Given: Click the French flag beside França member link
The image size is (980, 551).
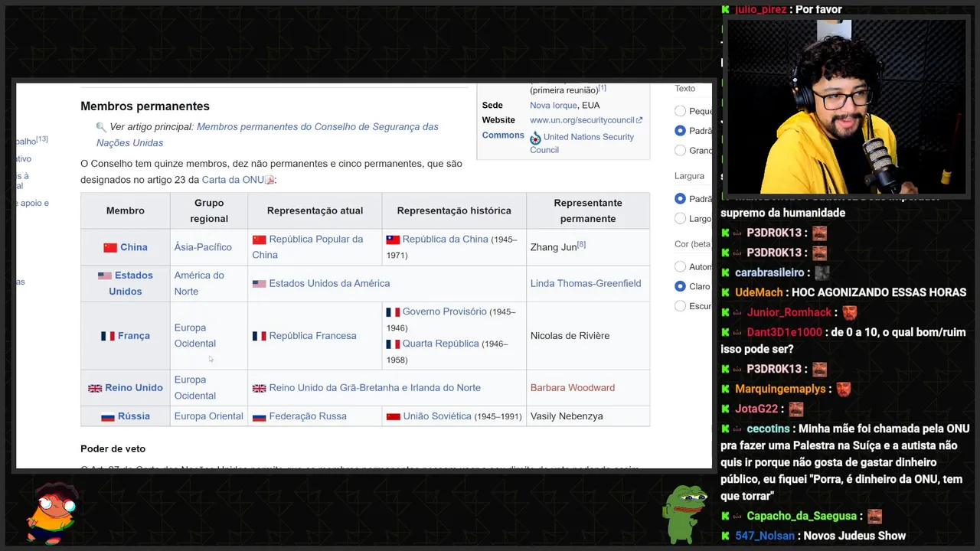Looking at the screenshot, I should click(x=108, y=336).
